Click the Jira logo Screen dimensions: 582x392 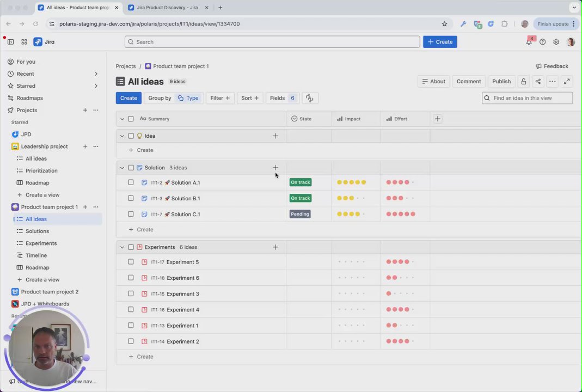(x=44, y=42)
